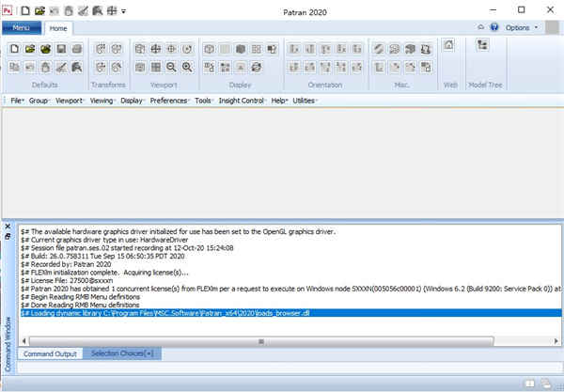This screenshot has height=392, width=564.
Task: Switch to the Command Output tab
Action: pyautogui.click(x=51, y=353)
